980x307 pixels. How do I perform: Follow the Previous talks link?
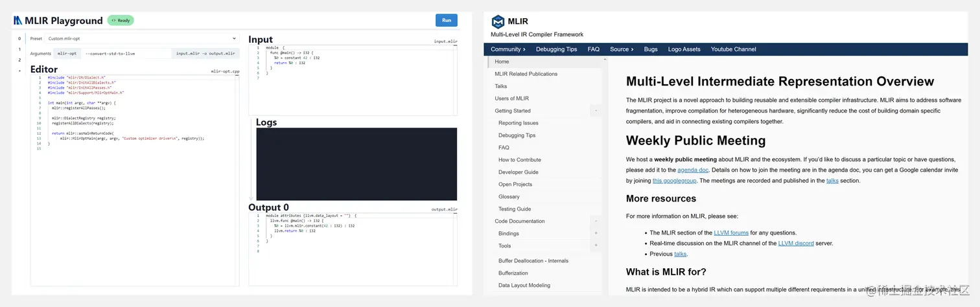(680, 255)
